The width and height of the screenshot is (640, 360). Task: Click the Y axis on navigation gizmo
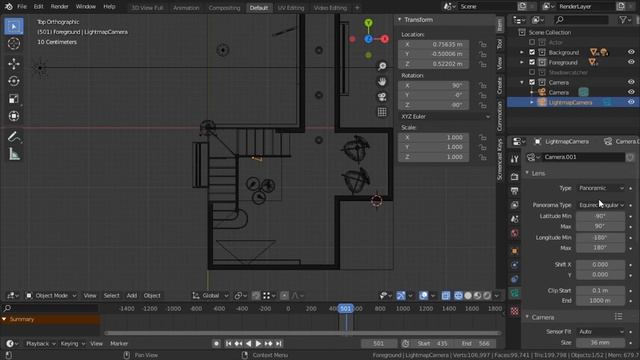(x=369, y=23)
